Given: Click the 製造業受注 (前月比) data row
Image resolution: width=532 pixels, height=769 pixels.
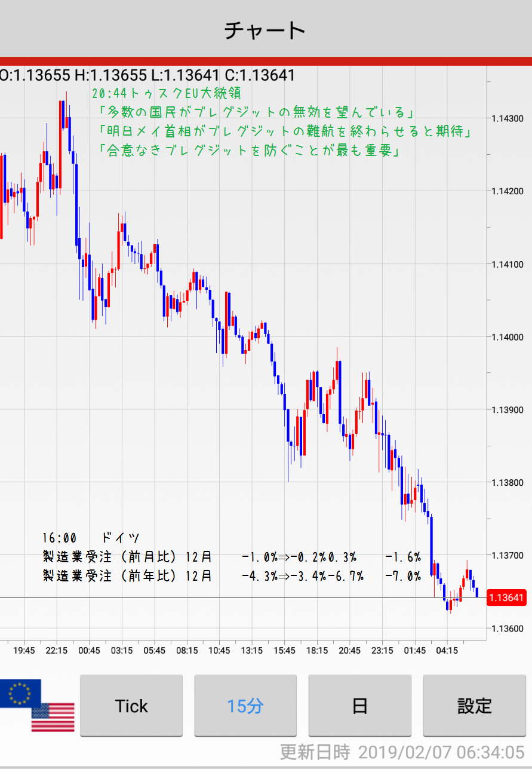Looking at the screenshot, I should 232,557.
